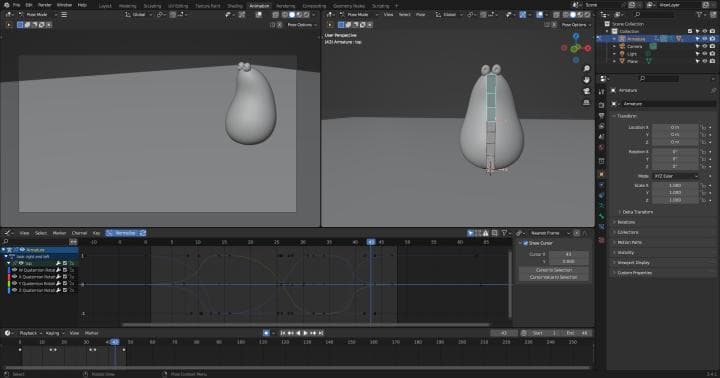720x378 pixels.
Task: Open the World properties tab icon
Action: (602, 147)
